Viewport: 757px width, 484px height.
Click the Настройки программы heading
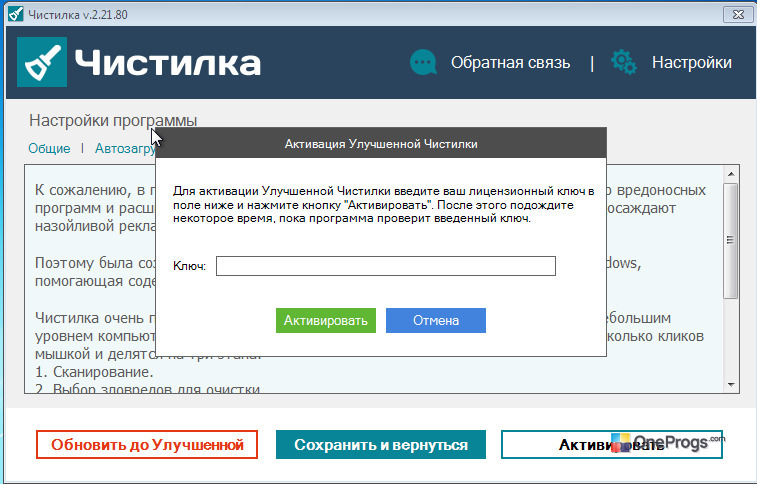[113, 120]
